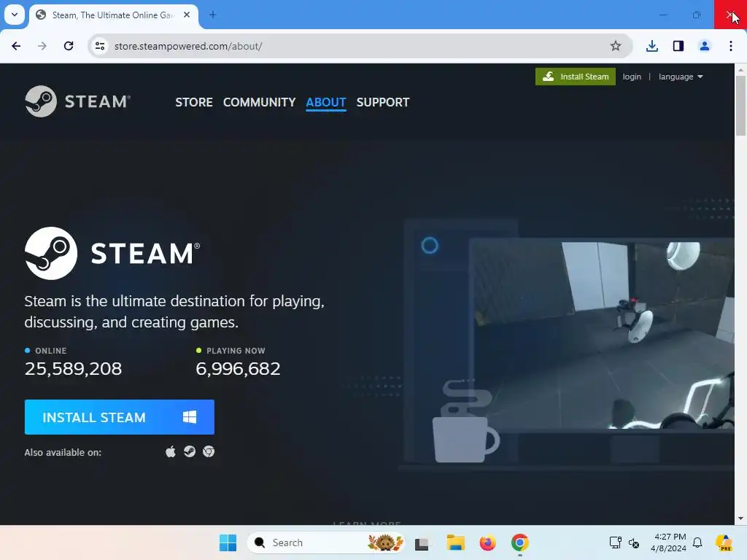Click the login link
Image resolution: width=747 pixels, height=560 pixels.
[632, 77]
